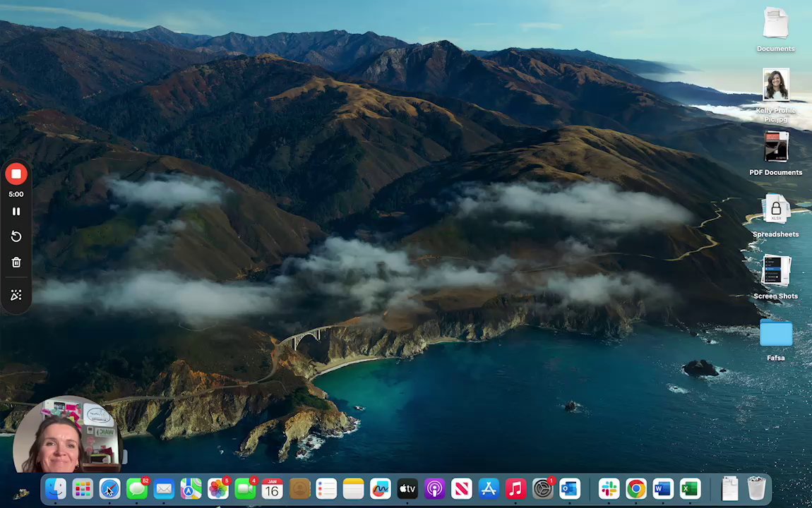Stop the screen recording
Viewport: 812px width, 508px height.
pyautogui.click(x=16, y=174)
